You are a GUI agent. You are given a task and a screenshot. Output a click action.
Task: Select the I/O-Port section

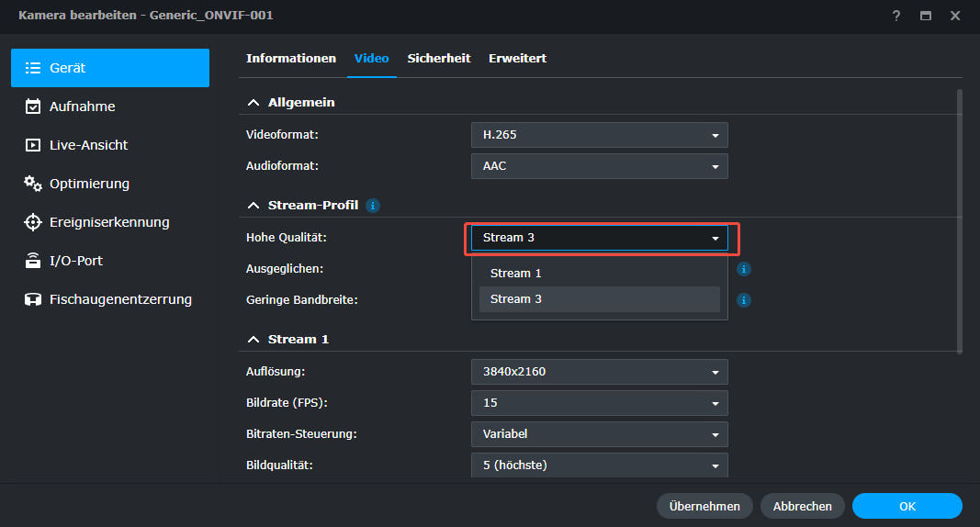pos(110,261)
